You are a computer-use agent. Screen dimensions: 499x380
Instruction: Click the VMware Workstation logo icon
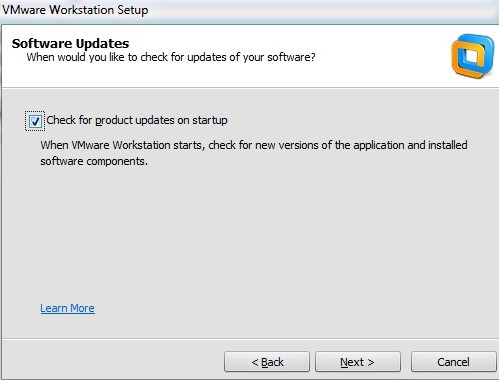pyautogui.click(x=472, y=56)
